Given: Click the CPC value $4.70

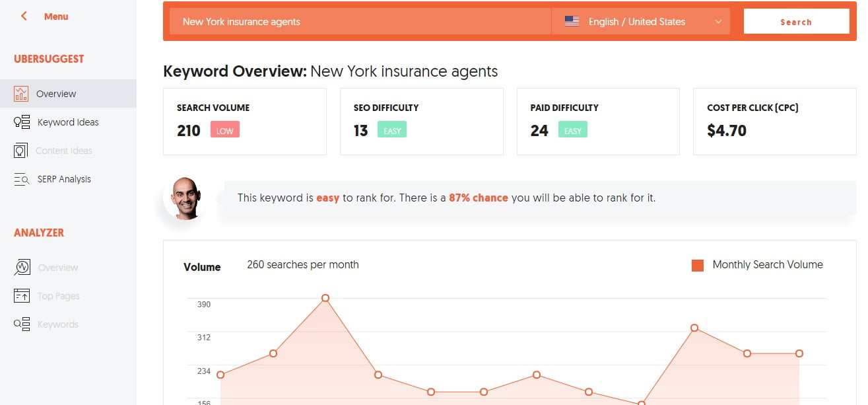Looking at the screenshot, I should (x=727, y=130).
